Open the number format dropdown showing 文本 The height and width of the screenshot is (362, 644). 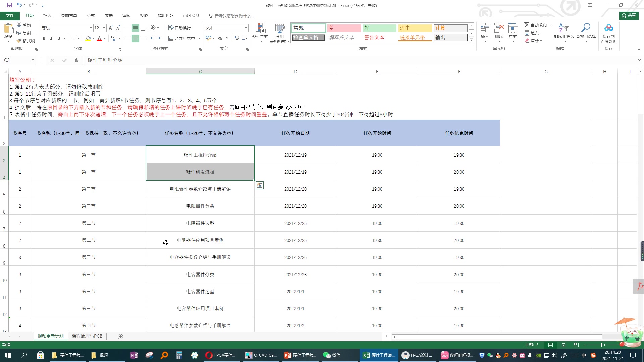[245, 28]
